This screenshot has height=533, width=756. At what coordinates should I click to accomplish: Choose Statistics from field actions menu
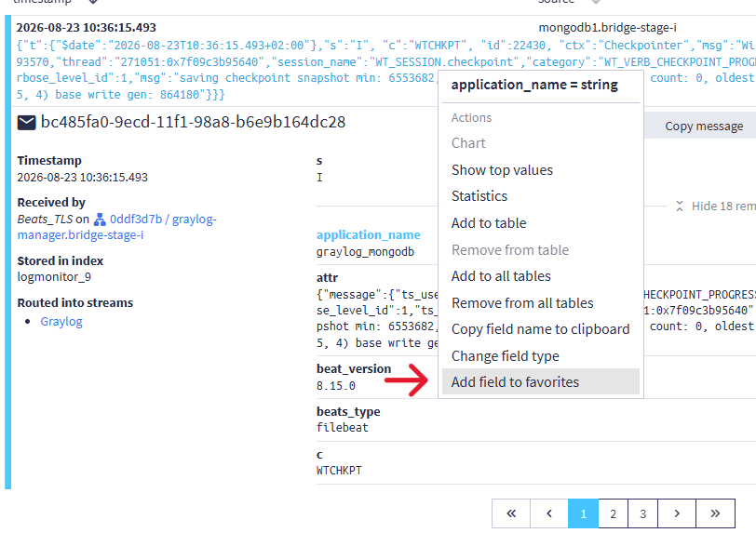coord(479,196)
